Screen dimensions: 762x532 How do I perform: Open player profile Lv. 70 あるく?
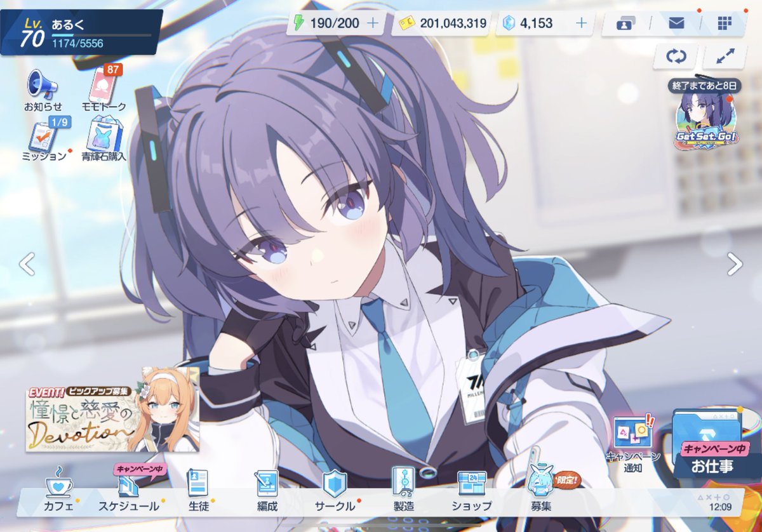(x=81, y=32)
